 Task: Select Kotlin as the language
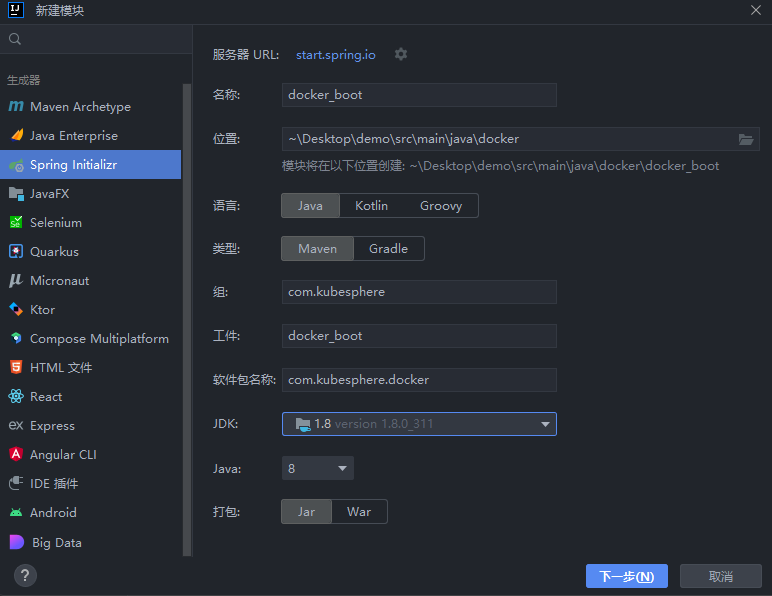(x=371, y=206)
